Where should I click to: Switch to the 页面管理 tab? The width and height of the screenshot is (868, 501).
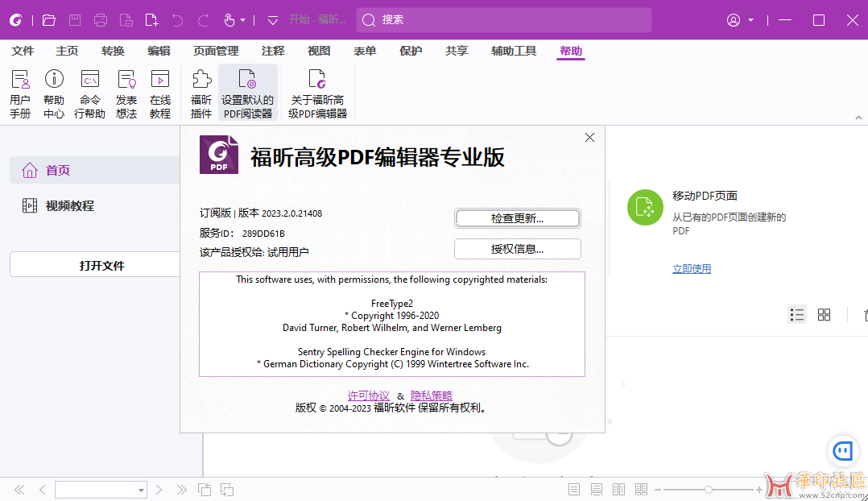216,51
